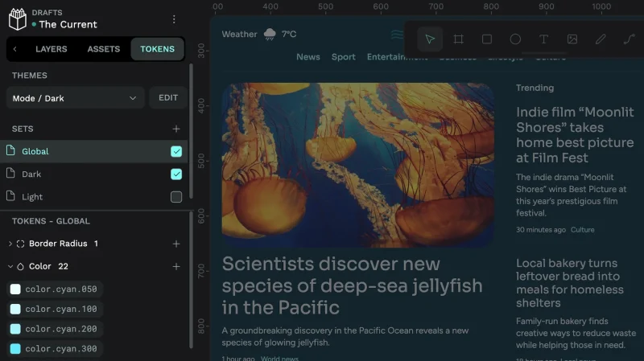
Task: Select the Move arrow tool
Action: (430, 39)
